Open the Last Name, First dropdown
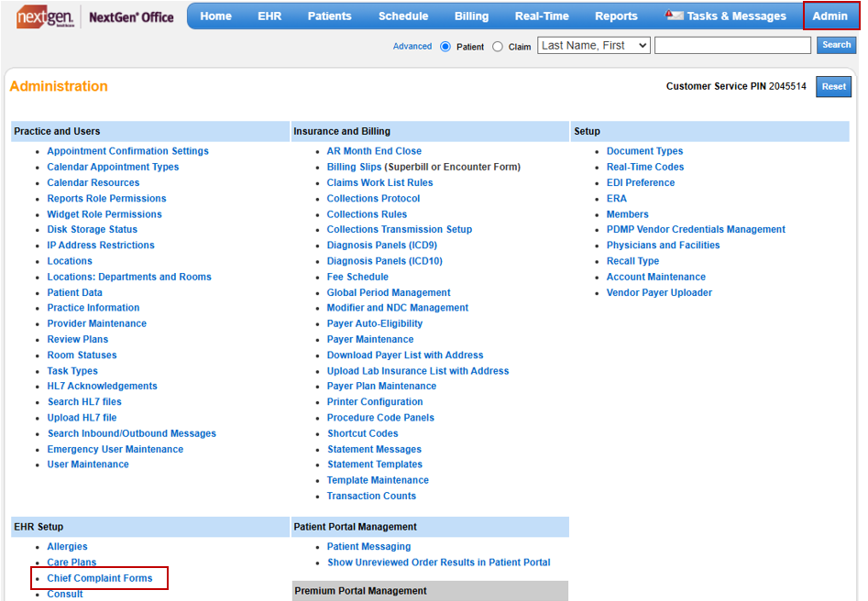Screen dimensions: 868x601 point(593,45)
